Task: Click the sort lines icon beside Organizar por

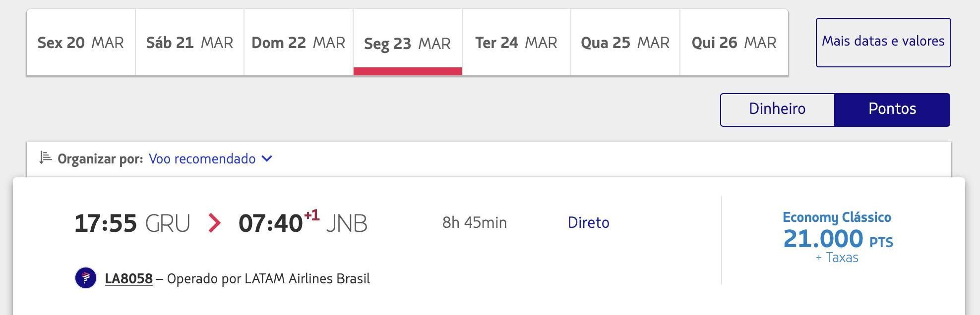Action: (x=46, y=158)
